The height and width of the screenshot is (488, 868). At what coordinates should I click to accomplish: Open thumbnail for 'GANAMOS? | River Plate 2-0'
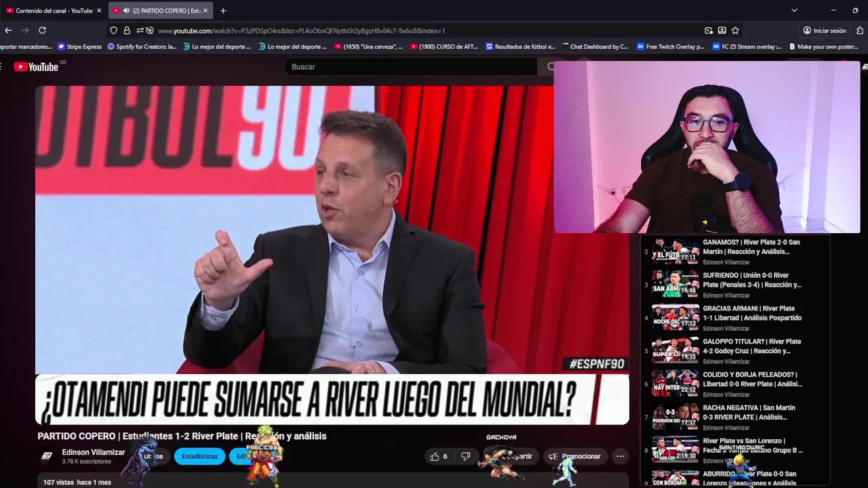point(675,251)
